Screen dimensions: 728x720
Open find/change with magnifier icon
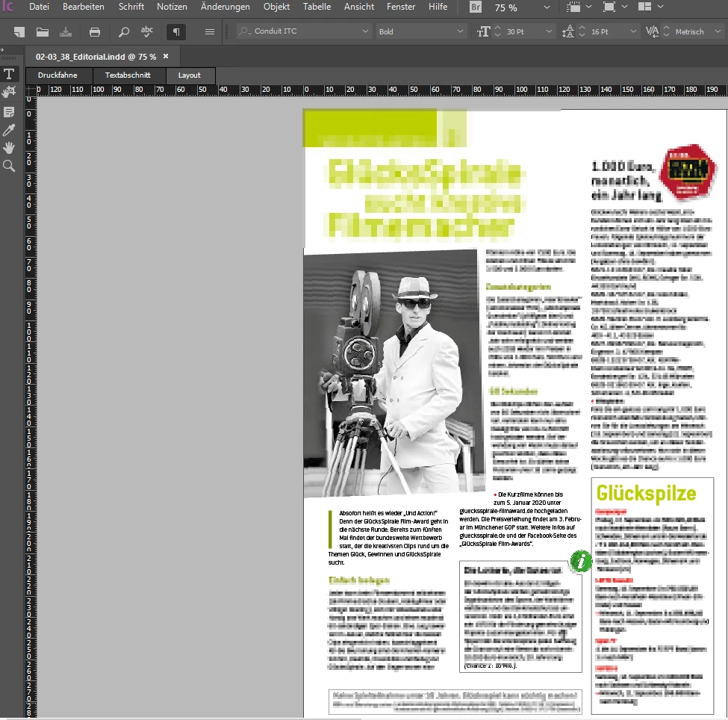click(x=123, y=31)
